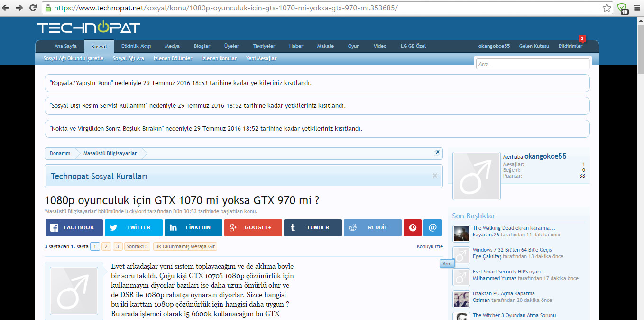Click the email share @ icon
The image size is (644, 320).
coord(432,228)
